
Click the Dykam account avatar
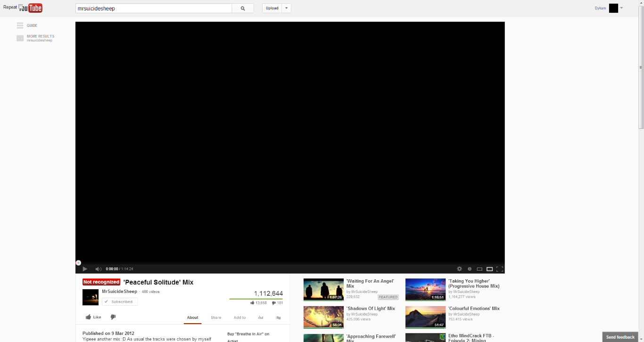tap(613, 8)
